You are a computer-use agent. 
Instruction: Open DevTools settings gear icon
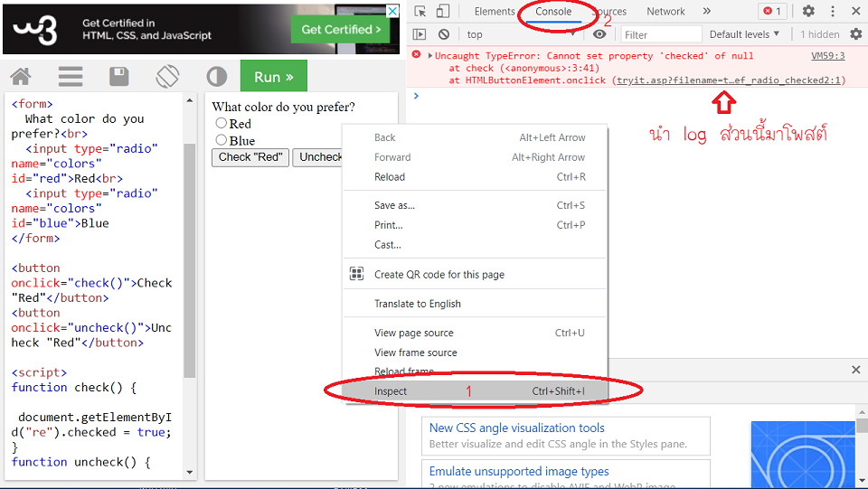(x=808, y=12)
